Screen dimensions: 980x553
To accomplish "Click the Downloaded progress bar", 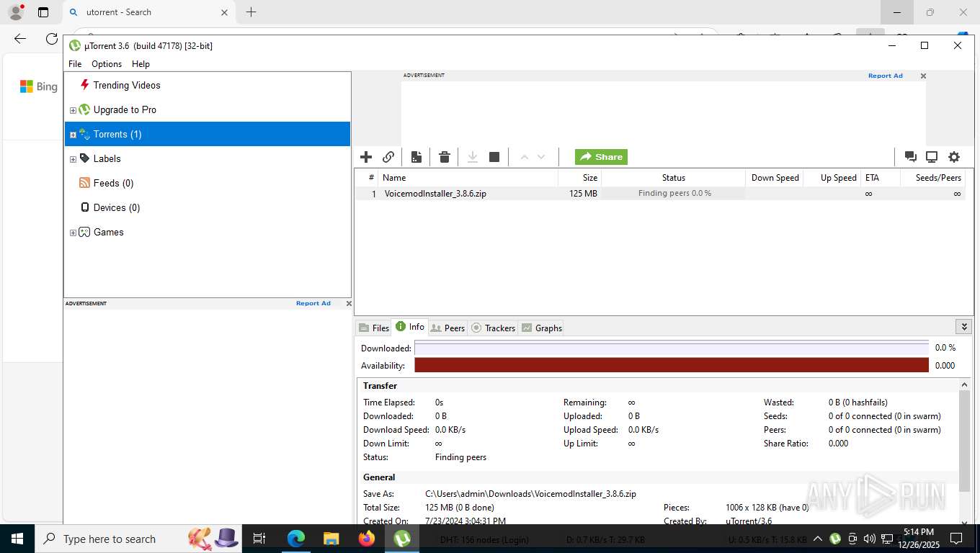I will coord(672,348).
